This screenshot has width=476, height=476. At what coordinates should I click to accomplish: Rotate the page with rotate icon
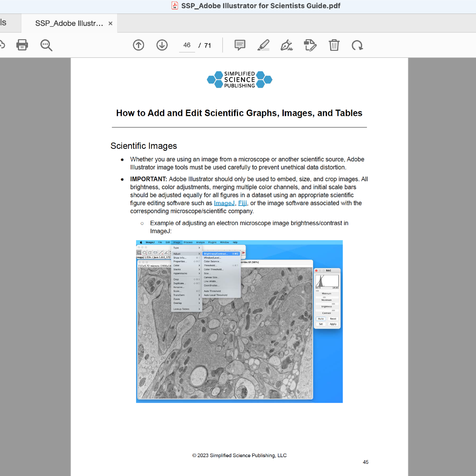coord(357,45)
